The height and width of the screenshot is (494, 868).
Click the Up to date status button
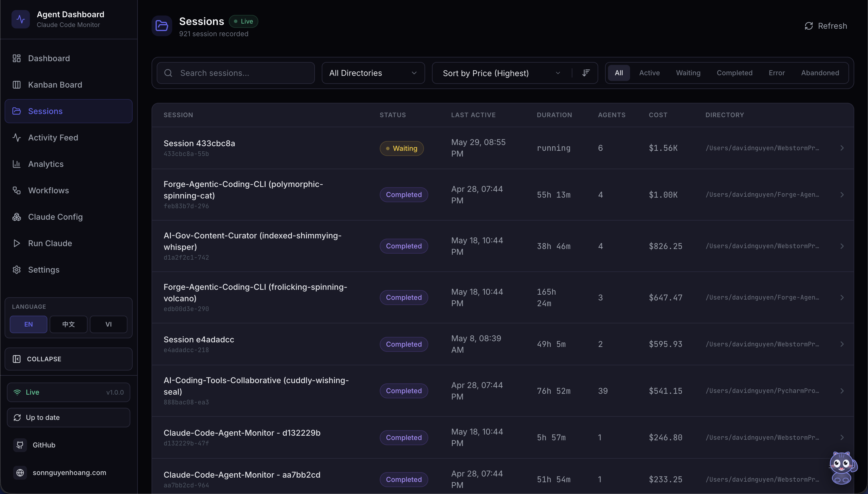(69, 418)
